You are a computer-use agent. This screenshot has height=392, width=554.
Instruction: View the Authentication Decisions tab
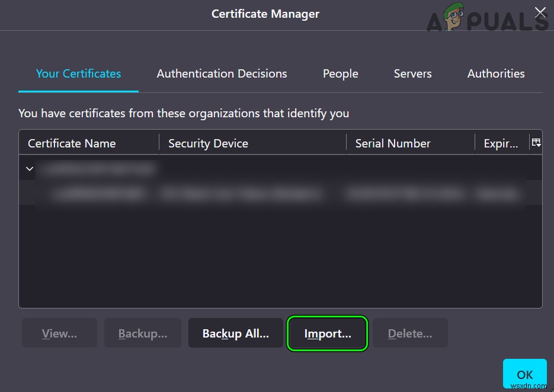[x=222, y=73]
